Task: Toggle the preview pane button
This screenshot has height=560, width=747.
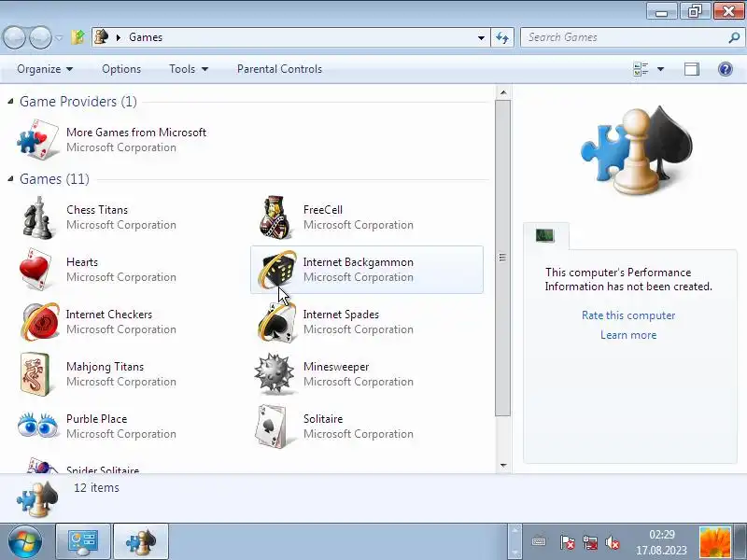Action: (x=692, y=69)
